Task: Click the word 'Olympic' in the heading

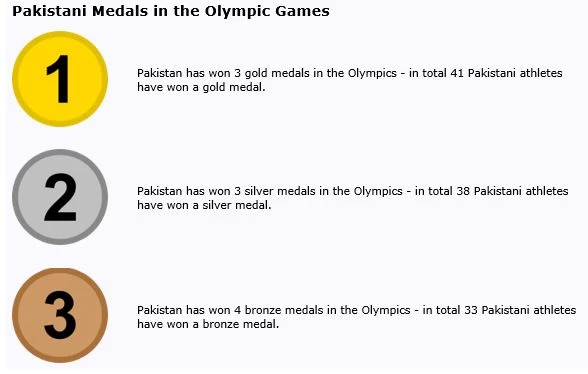Action: (x=237, y=12)
